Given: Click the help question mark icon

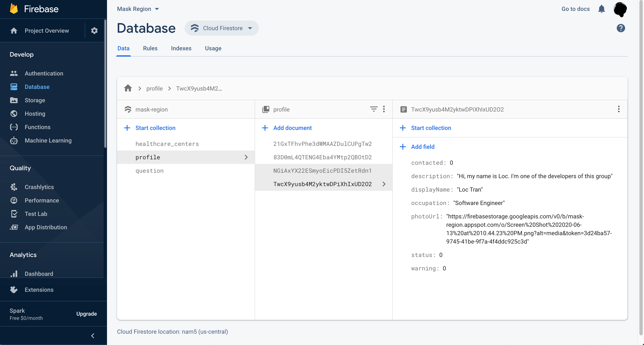Looking at the screenshot, I should point(621,28).
